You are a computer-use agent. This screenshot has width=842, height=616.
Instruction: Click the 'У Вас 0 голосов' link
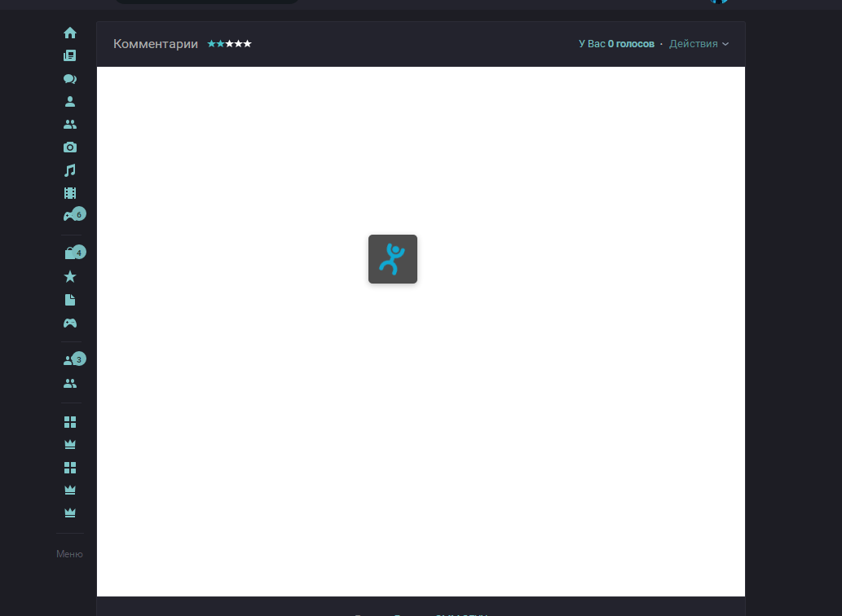(x=616, y=44)
